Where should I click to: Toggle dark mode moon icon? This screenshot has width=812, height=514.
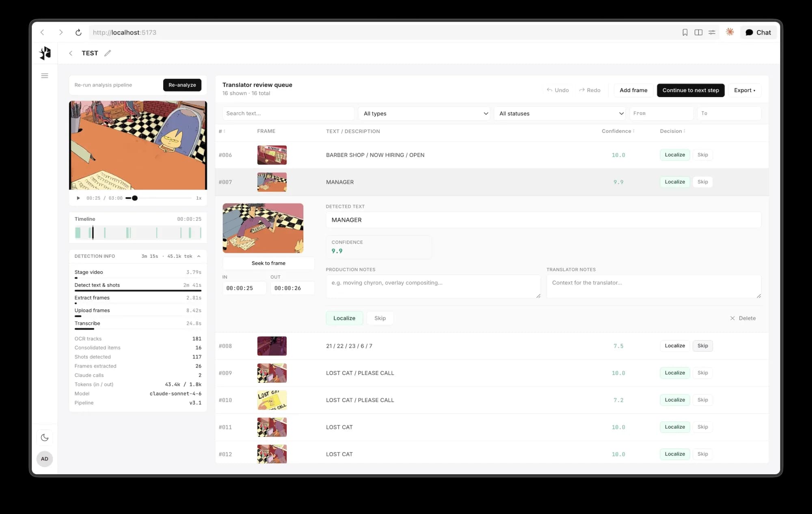[45, 438]
